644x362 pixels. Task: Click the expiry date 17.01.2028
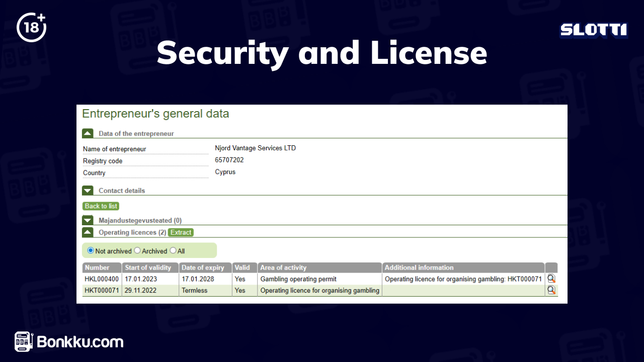[198, 279]
